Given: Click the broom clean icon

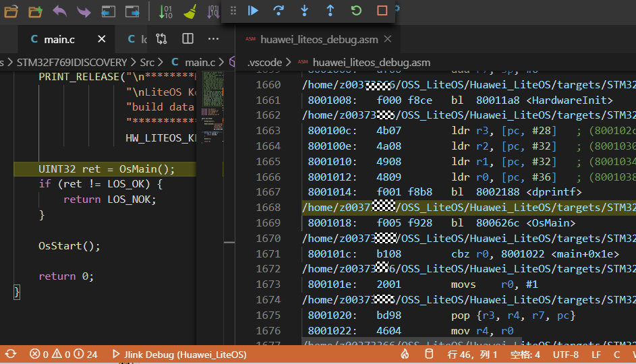Looking at the screenshot, I should [x=190, y=11].
